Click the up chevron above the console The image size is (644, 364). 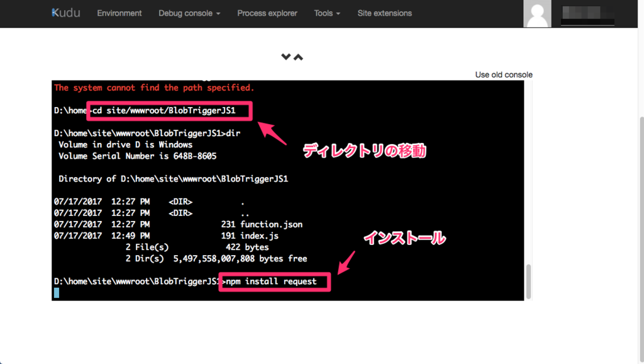pyautogui.click(x=298, y=57)
